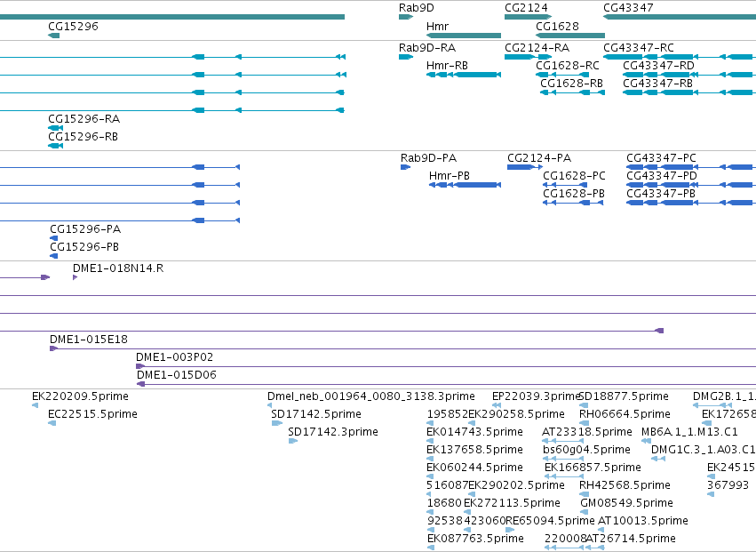Select the RE65094.5prime EST
756x552 pixels.
(x=510, y=530)
